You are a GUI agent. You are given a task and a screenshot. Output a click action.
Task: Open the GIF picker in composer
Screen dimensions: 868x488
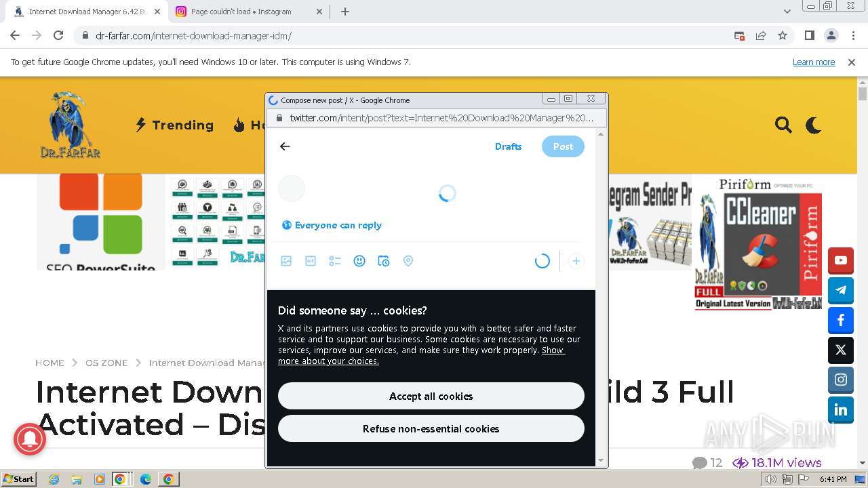311,261
